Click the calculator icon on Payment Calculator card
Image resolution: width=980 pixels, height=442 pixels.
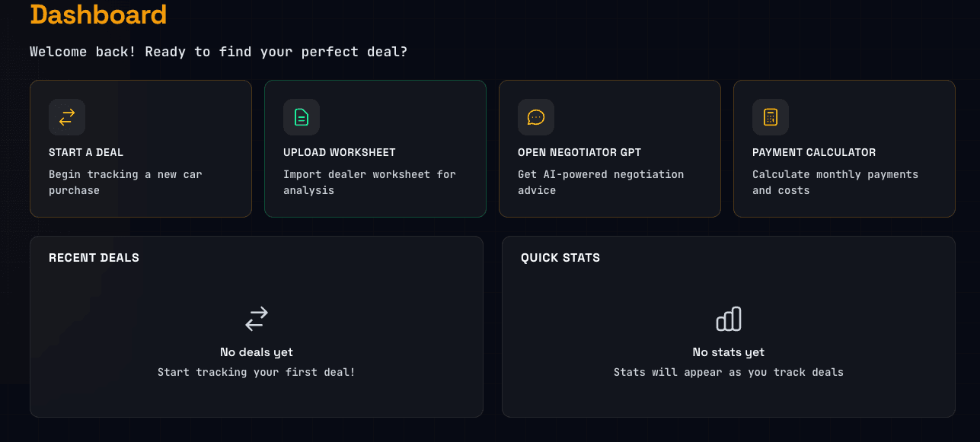tap(771, 117)
